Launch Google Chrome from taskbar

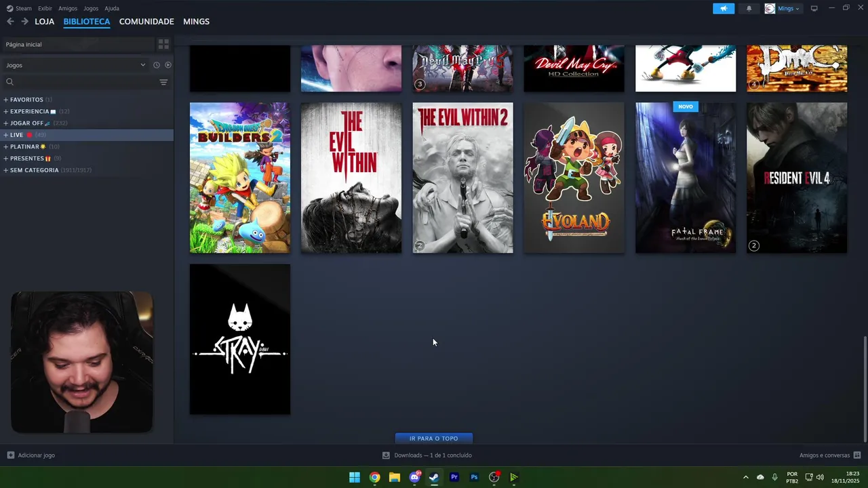click(x=374, y=477)
